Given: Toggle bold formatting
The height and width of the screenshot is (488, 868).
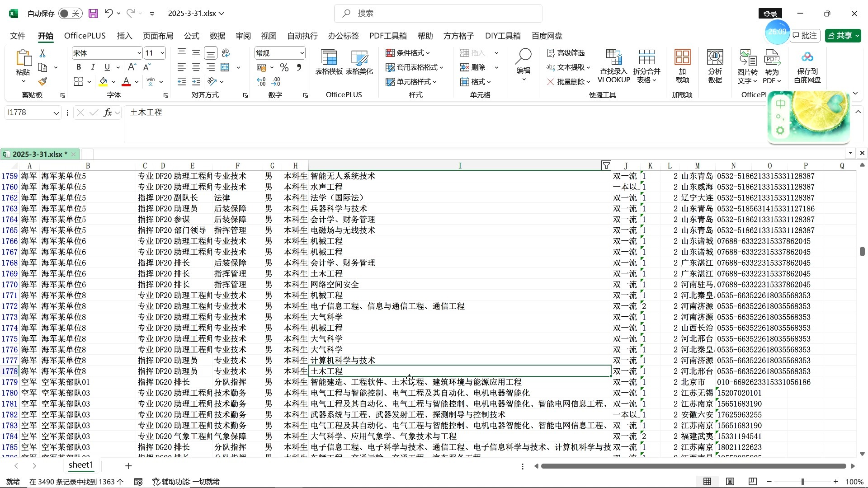Looking at the screenshot, I should pos(79,67).
